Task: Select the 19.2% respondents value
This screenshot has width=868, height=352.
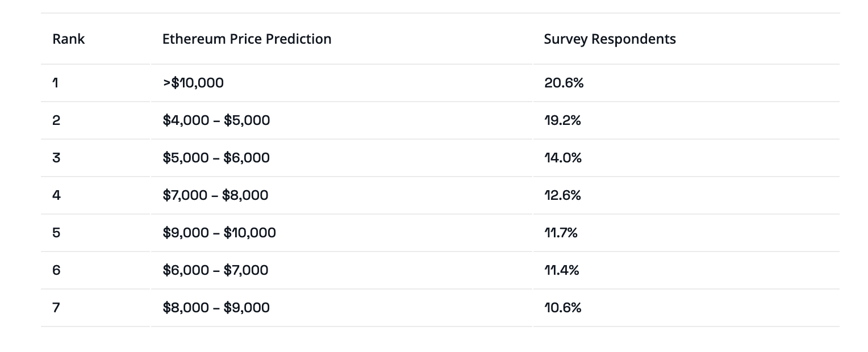Action: click(x=562, y=120)
